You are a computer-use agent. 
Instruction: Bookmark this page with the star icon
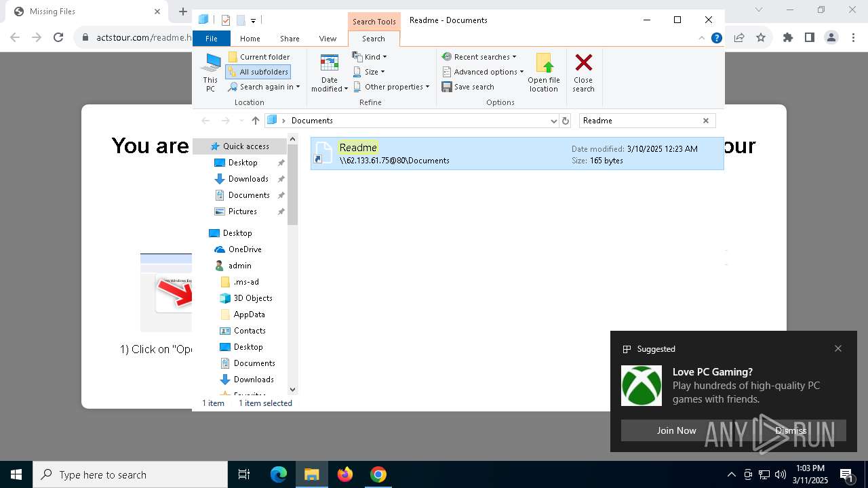[761, 38]
